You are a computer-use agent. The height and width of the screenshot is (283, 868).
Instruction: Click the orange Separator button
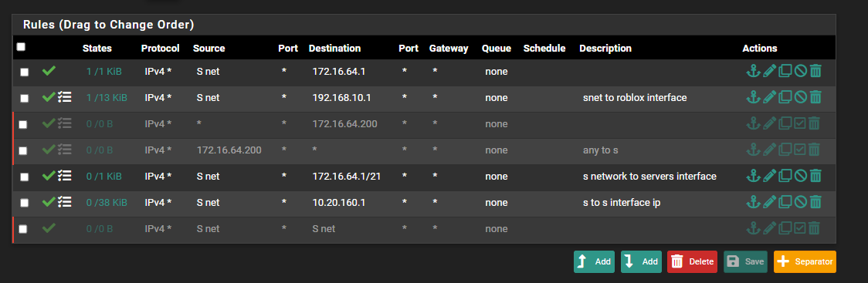(805, 261)
